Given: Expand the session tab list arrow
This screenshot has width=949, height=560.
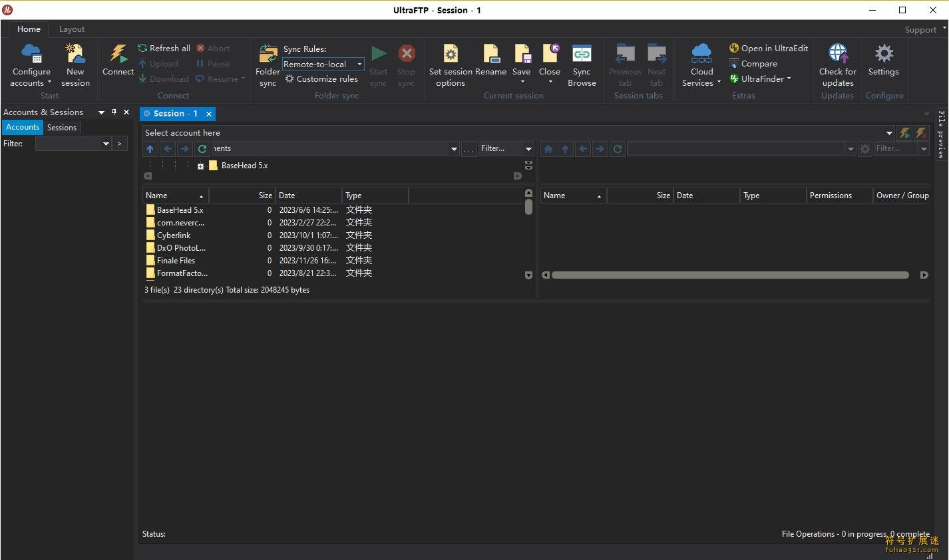Looking at the screenshot, I should tap(926, 114).
